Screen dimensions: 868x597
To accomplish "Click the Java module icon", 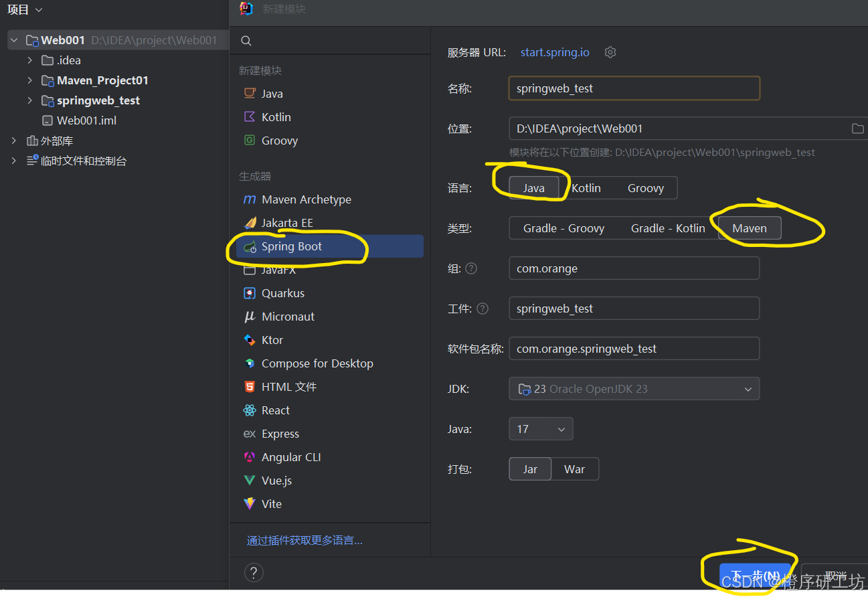I will click(x=250, y=94).
